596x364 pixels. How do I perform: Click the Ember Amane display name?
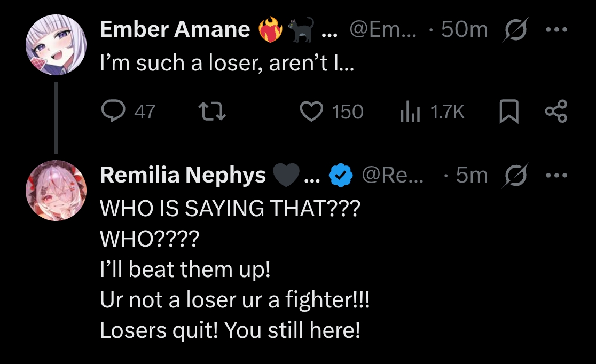(x=175, y=30)
